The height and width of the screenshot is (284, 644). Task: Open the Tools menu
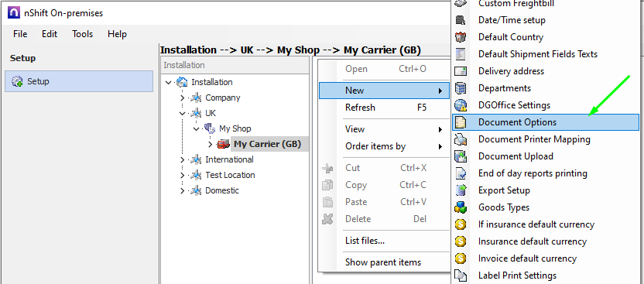point(83,34)
